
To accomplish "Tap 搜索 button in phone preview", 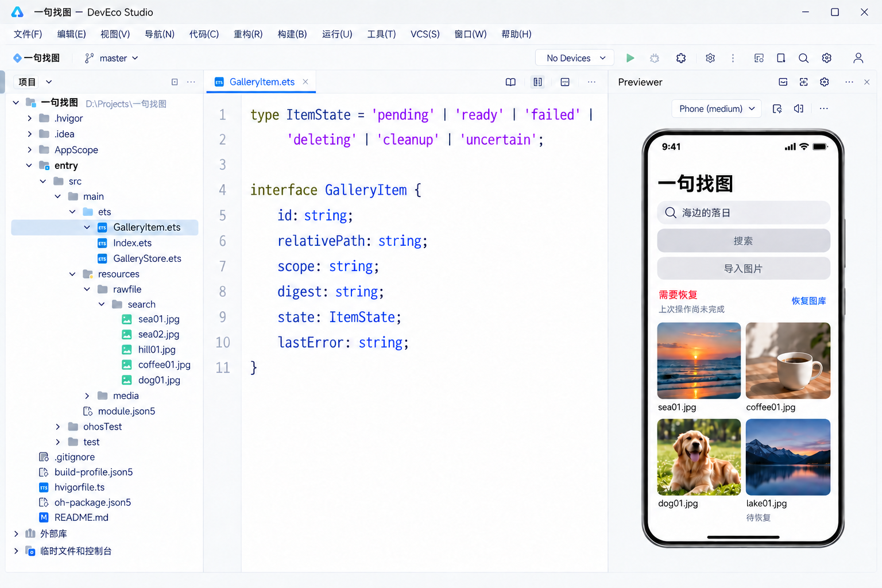I will pos(744,241).
